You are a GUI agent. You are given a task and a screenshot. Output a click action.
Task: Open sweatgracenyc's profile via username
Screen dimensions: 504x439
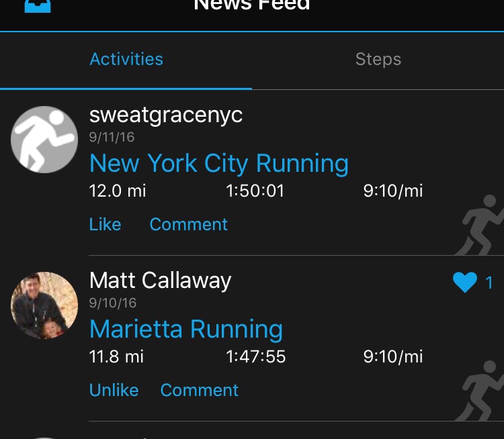165,115
